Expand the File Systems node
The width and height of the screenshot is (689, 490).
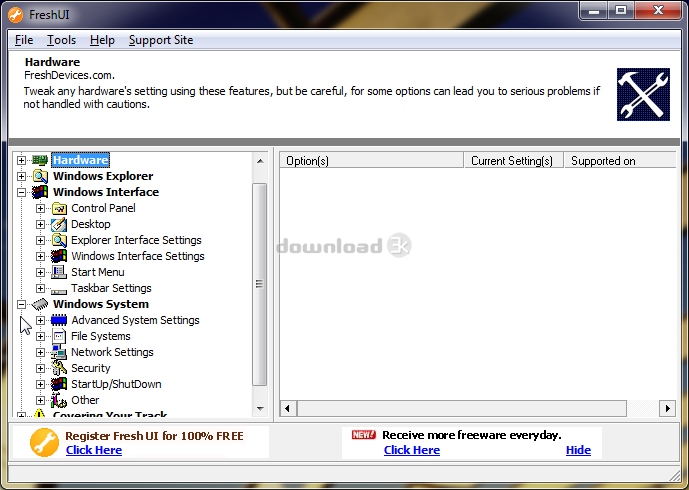40,336
